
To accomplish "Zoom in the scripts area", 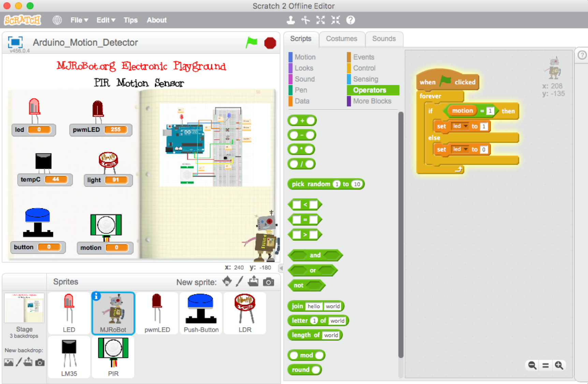I will (x=559, y=365).
